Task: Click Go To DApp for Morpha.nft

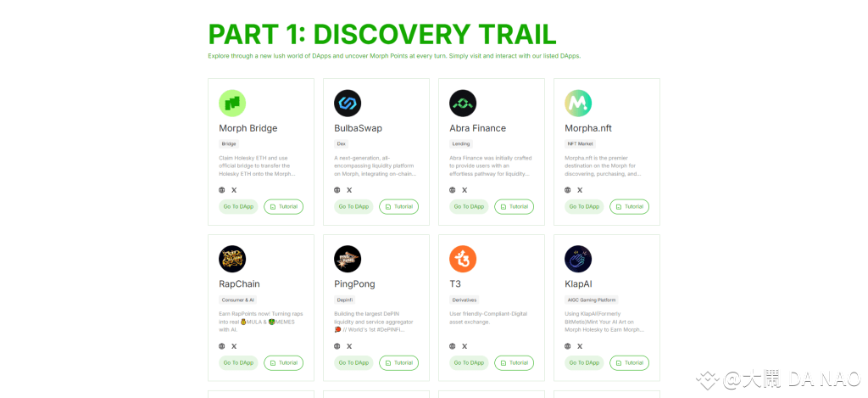Action: click(584, 207)
